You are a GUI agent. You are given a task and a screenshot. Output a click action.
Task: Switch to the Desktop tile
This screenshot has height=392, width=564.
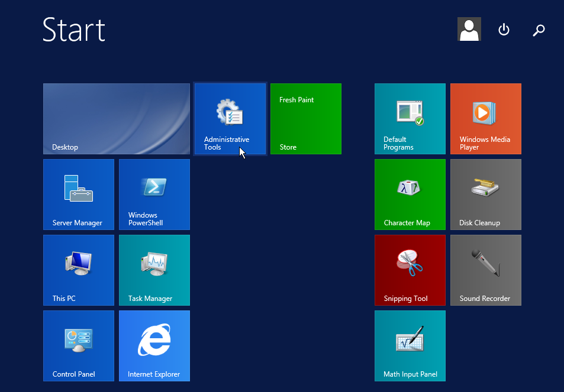(x=116, y=118)
